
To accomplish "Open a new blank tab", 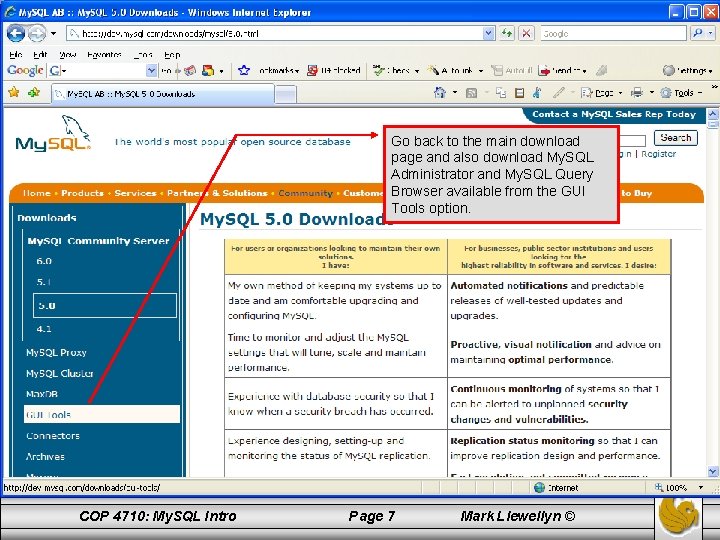I will [x=286, y=95].
